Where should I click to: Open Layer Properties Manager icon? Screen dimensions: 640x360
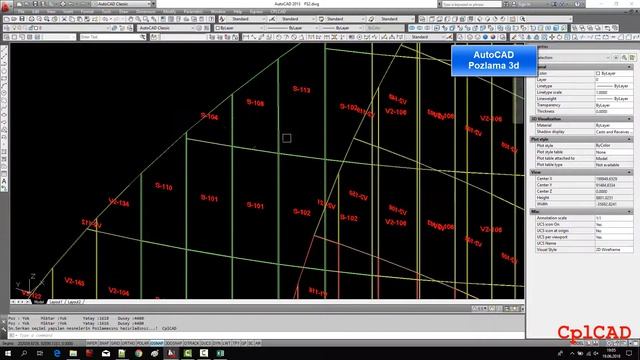pos(7,28)
